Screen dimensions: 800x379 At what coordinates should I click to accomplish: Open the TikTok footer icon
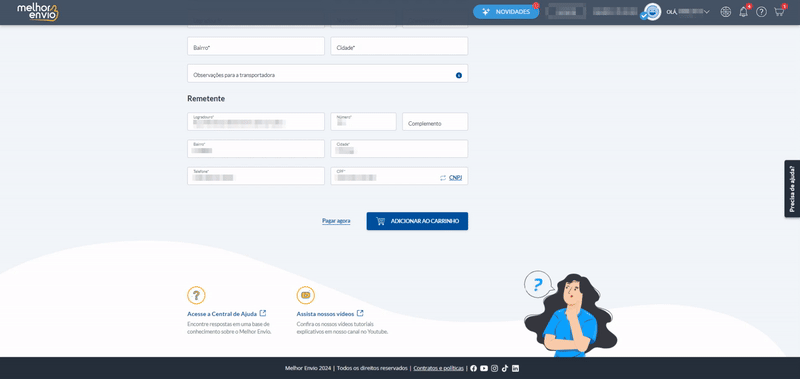[505, 368]
